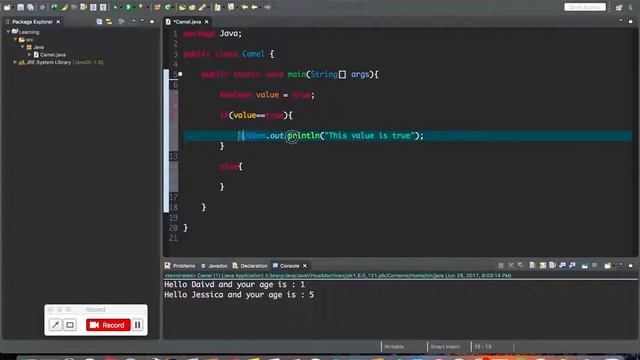Collapse the Learning project node

pyautogui.click(x=8, y=31)
